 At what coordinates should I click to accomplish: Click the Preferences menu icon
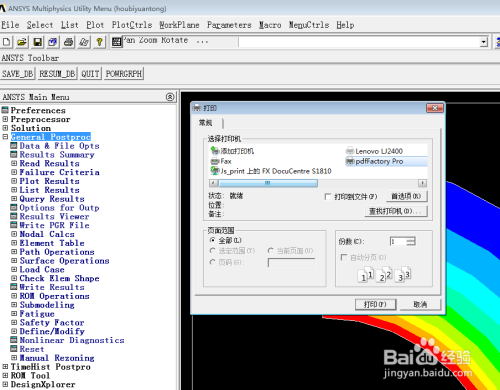click(5, 110)
